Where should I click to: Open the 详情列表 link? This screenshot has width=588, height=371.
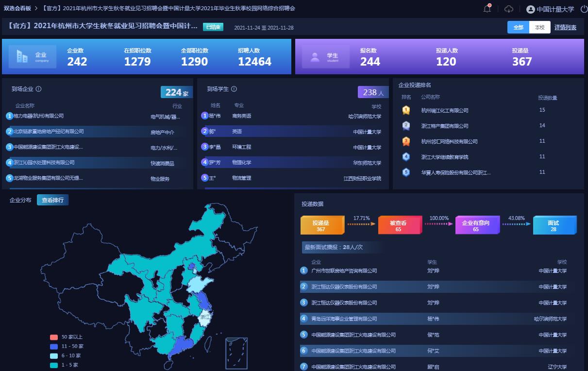(565, 27)
